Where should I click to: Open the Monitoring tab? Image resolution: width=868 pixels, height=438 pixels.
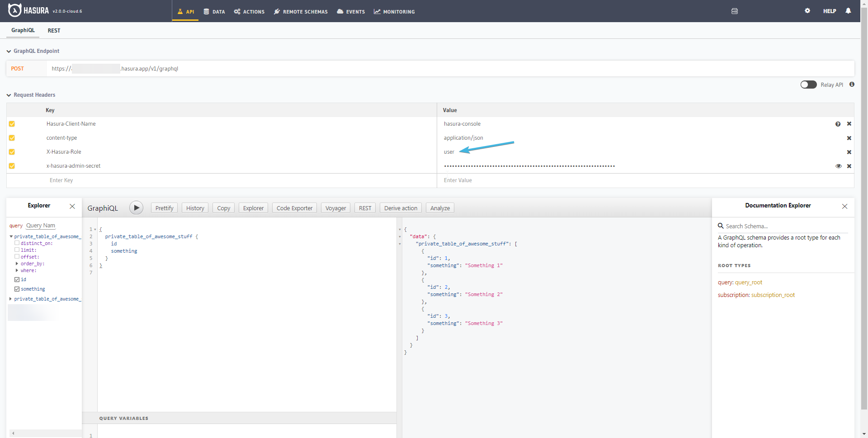tap(394, 11)
